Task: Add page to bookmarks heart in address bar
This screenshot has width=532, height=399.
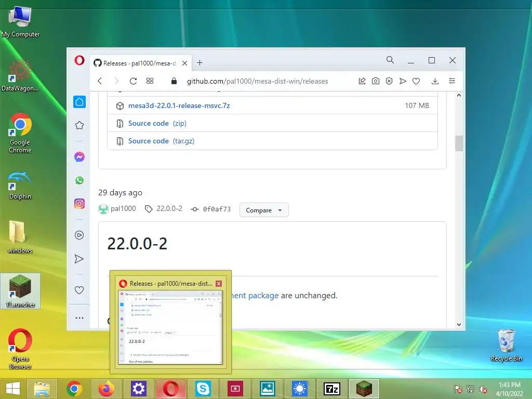Action: pyautogui.click(x=416, y=81)
